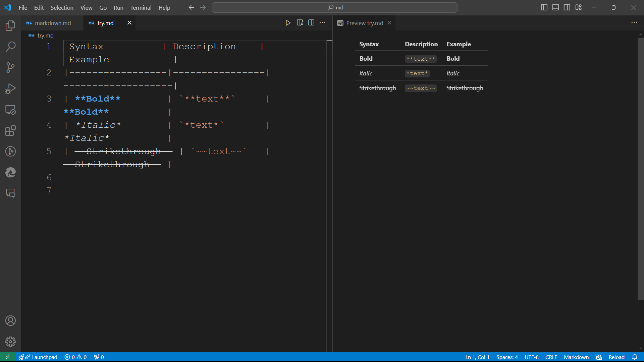Open the Help menu
Image resolution: width=644 pixels, height=362 pixels.
tap(164, 7)
